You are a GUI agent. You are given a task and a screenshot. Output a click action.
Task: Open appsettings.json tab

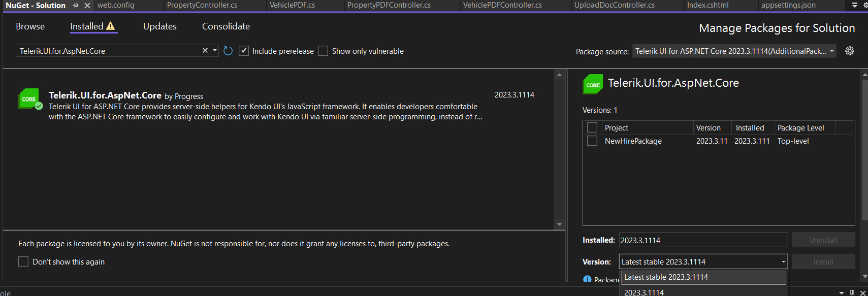(788, 5)
